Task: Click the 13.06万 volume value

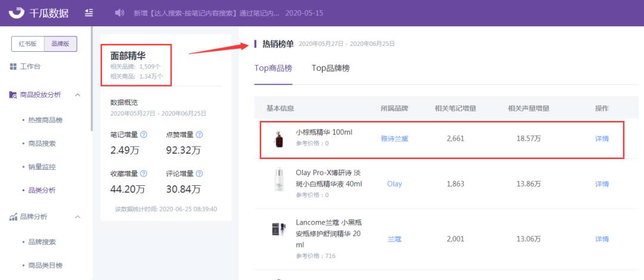Action: (528, 239)
